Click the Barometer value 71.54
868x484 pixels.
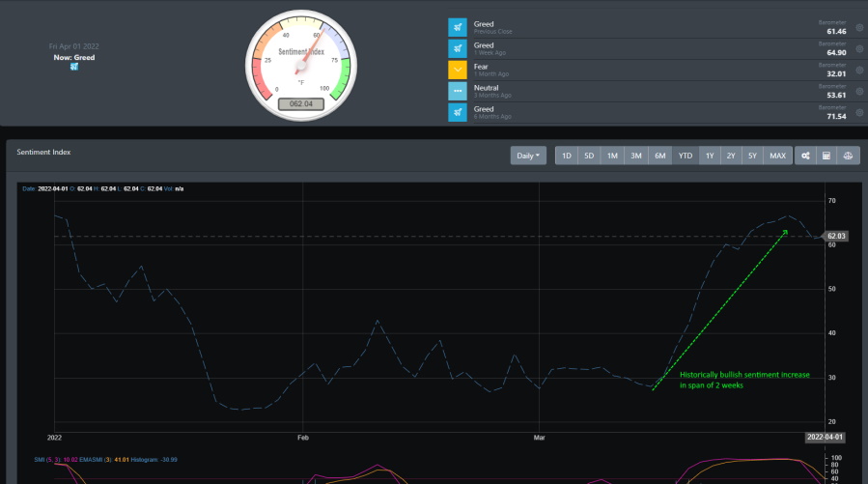coord(836,116)
